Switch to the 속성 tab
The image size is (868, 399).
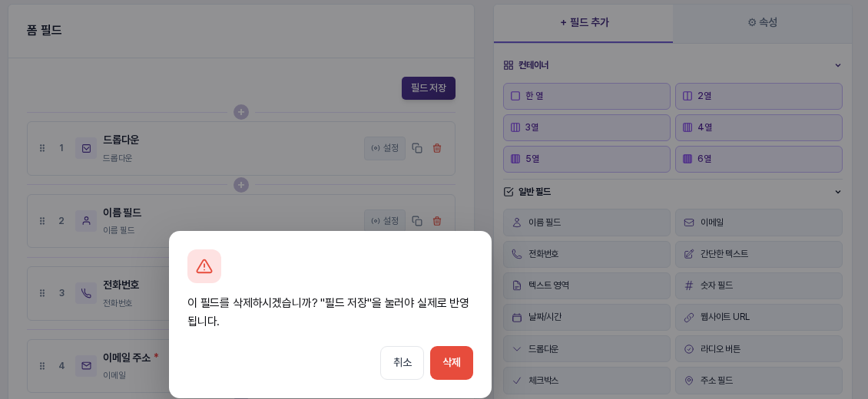click(x=762, y=23)
